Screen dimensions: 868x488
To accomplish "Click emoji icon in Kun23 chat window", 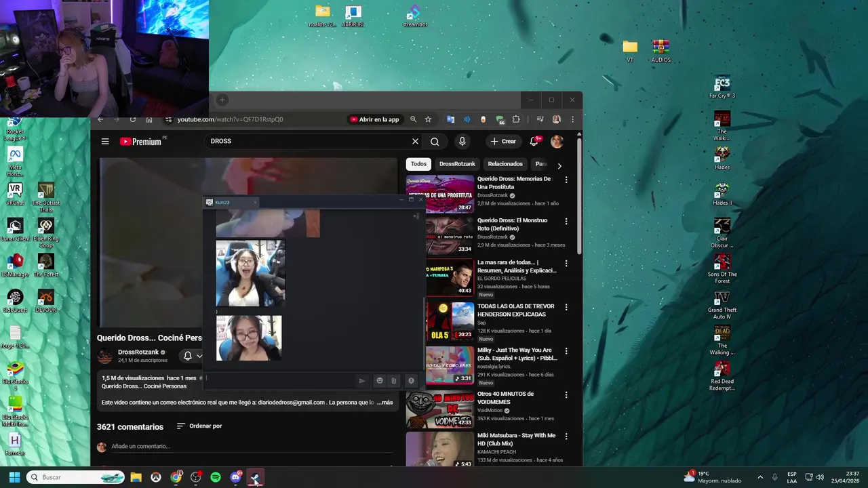I will click(x=380, y=381).
